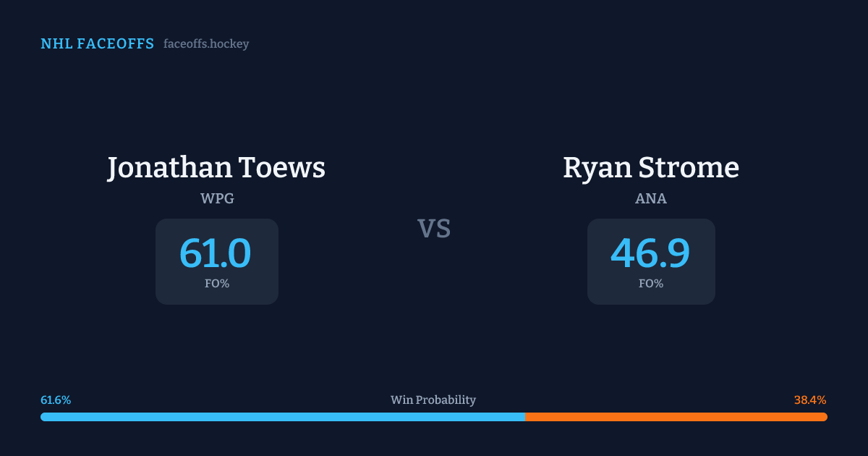Click the FO% label under 46.9
868x456 pixels.
click(651, 284)
